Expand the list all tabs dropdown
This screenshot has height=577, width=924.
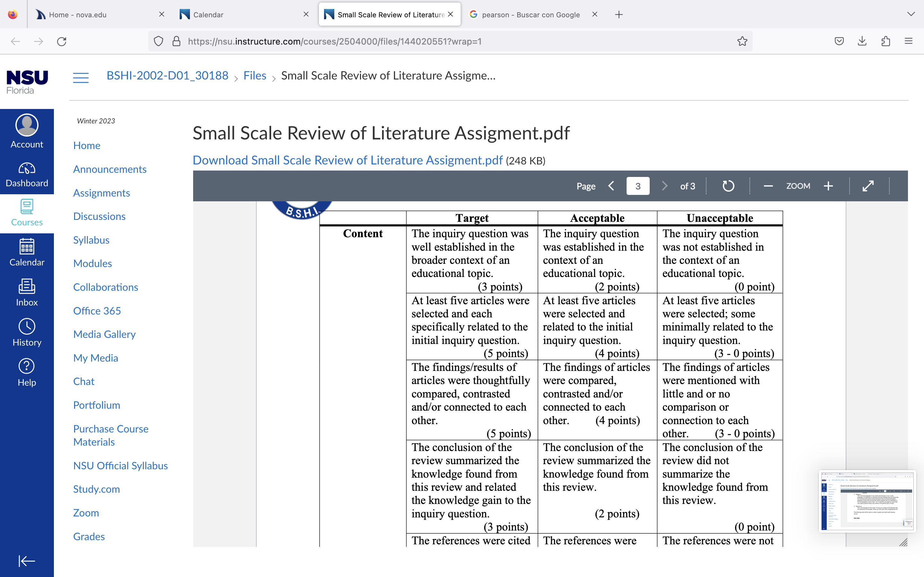pos(911,14)
